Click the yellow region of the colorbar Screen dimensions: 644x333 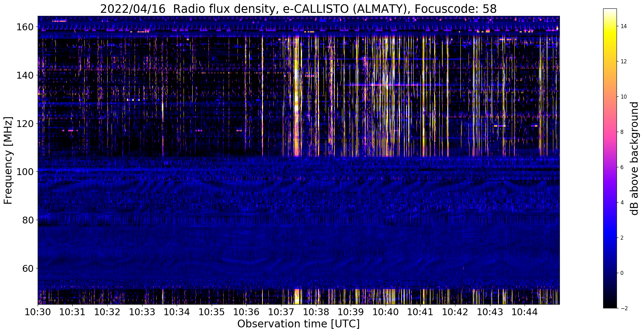point(610,34)
